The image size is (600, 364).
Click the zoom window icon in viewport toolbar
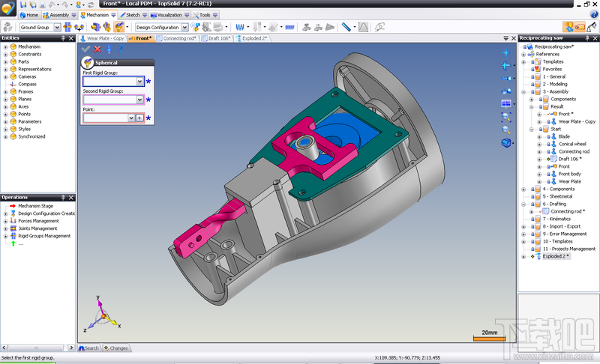click(506, 117)
